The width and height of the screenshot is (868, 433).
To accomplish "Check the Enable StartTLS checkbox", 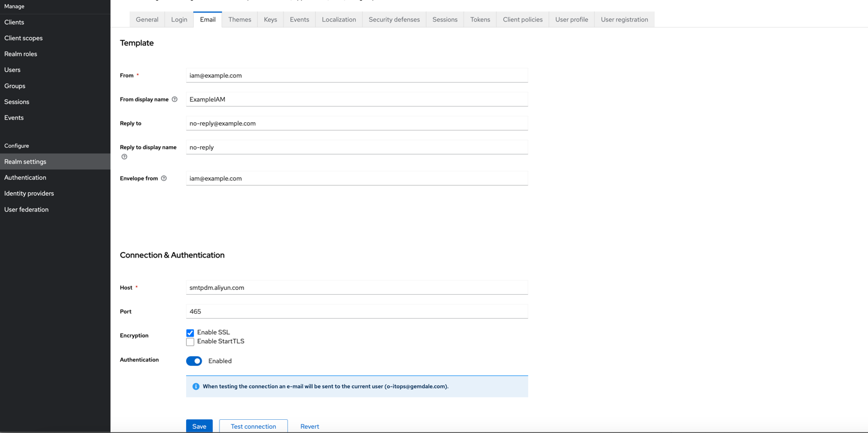I will click(190, 342).
